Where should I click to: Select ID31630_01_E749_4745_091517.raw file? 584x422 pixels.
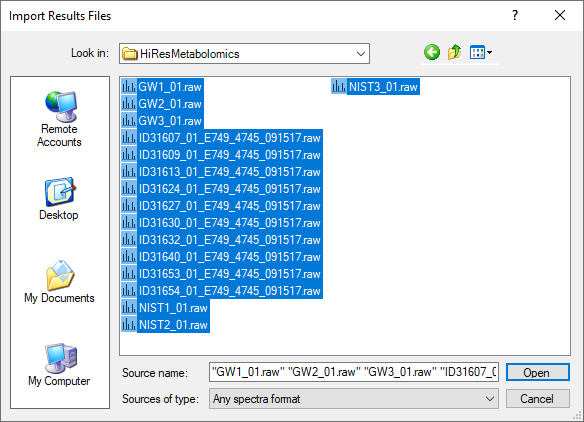222,223
